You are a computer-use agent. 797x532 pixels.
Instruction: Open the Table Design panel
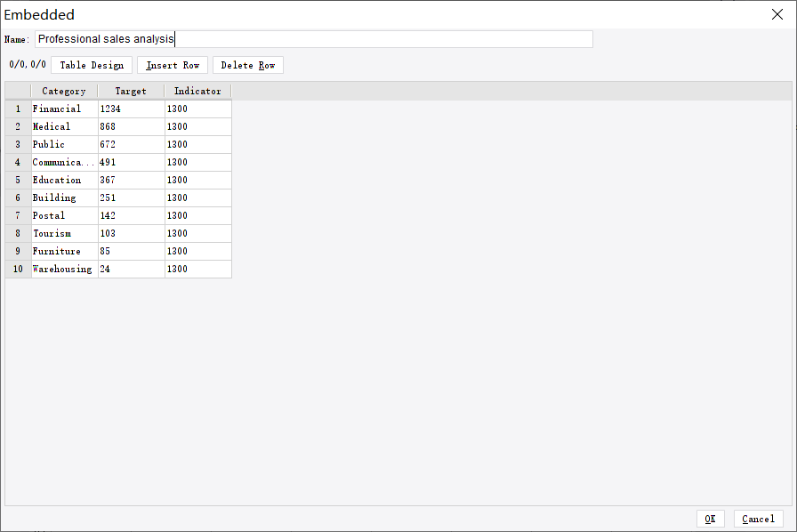tap(92, 64)
